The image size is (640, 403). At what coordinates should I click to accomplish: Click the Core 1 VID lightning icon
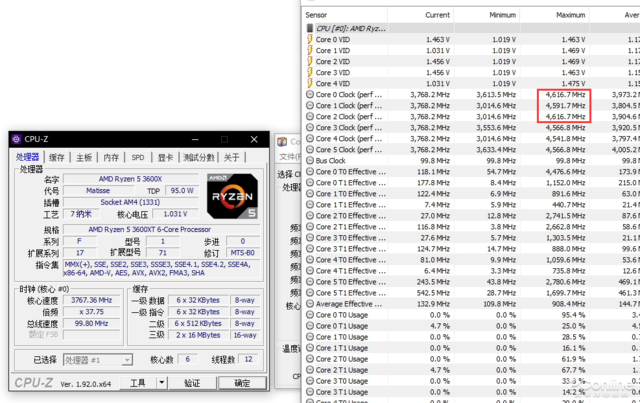tap(310, 50)
